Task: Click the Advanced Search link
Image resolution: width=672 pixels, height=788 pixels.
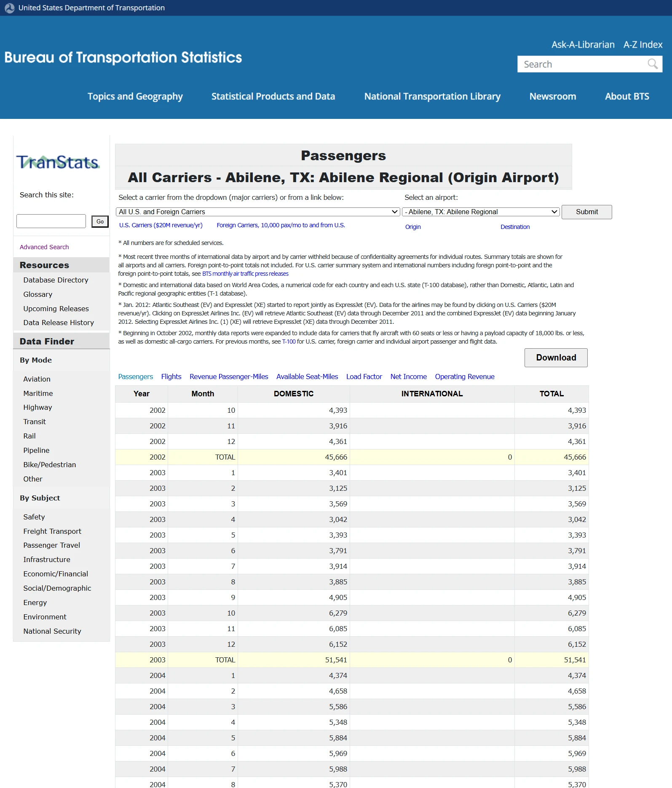Action: point(44,247)
